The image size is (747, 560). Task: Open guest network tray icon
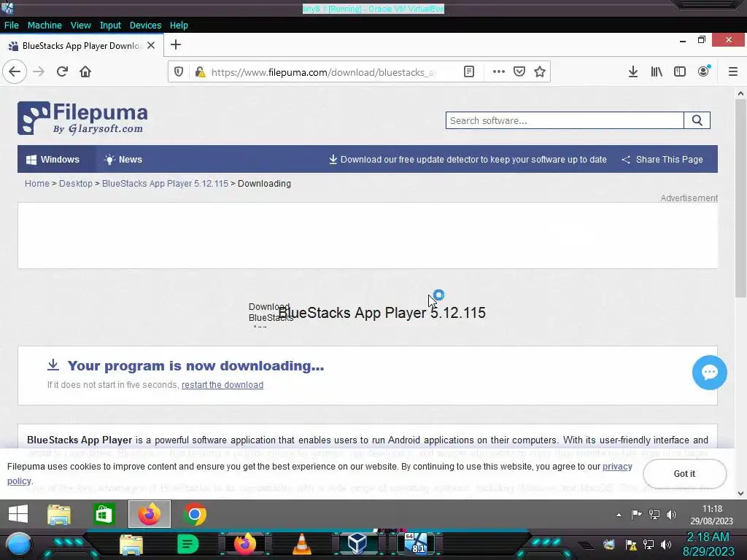click(x=654, y=515)
